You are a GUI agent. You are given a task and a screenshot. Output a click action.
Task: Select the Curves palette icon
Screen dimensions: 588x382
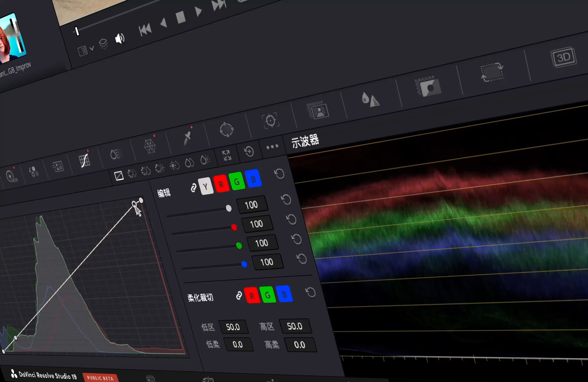pyautogui.click(x=84, y=160)
